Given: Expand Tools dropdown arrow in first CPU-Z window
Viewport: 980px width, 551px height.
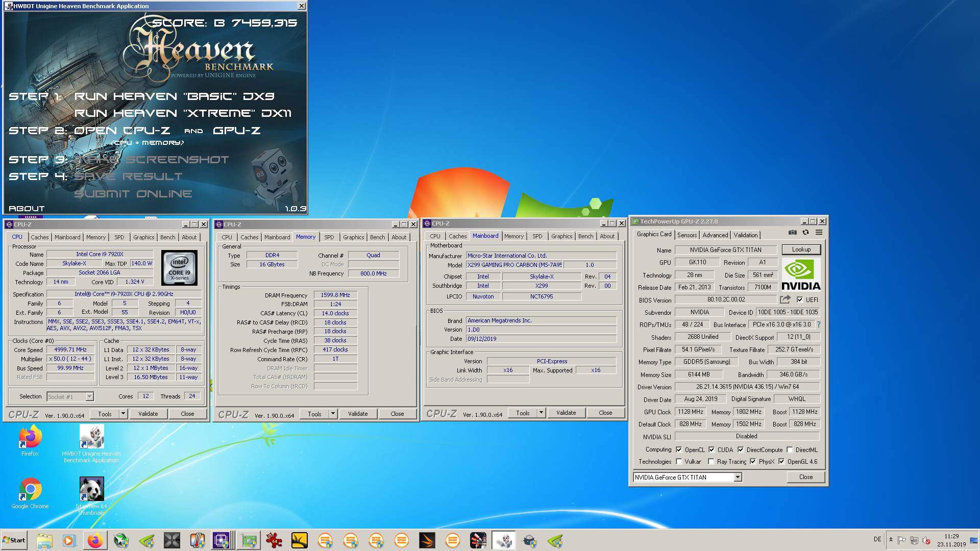Looking at the screenshot, I should [x=123, y=413].
